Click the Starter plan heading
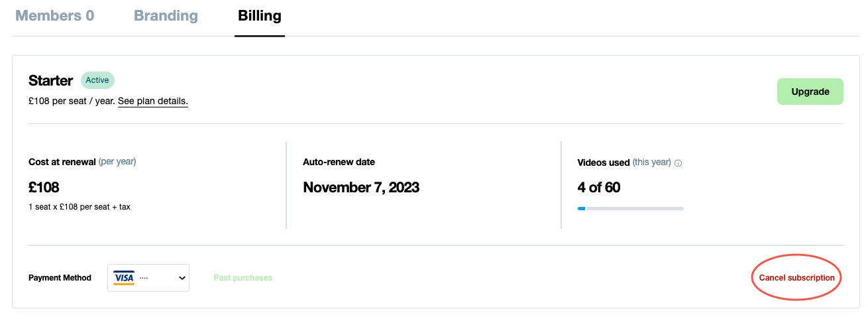Image resolution: width=868 pixels, height=319 pixels. (51, 81)
